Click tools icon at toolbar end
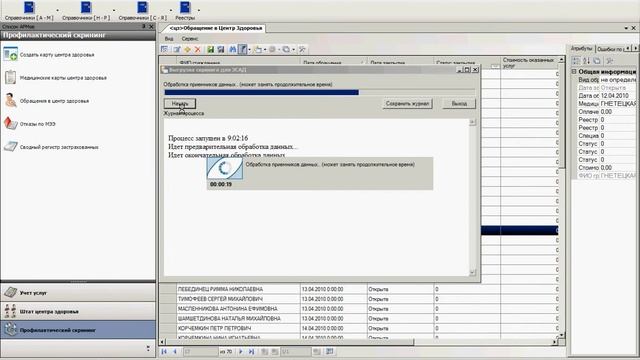Viewport: 640px width, 360px height. [x=302, y=49]
